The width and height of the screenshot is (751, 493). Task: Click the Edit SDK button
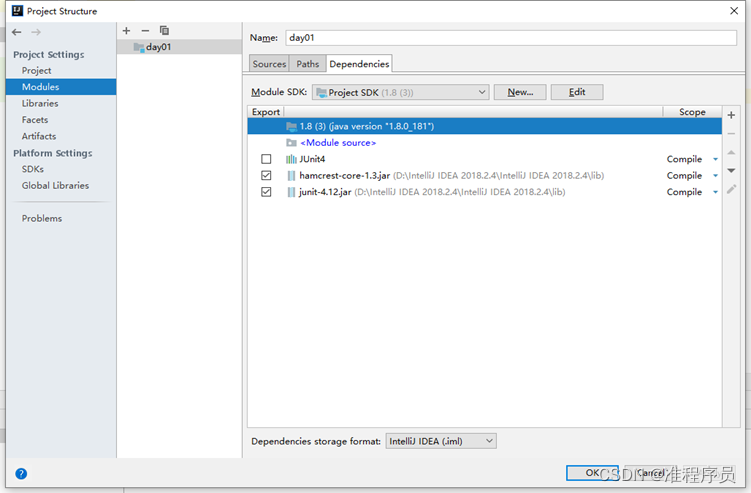tap(577, 92)
